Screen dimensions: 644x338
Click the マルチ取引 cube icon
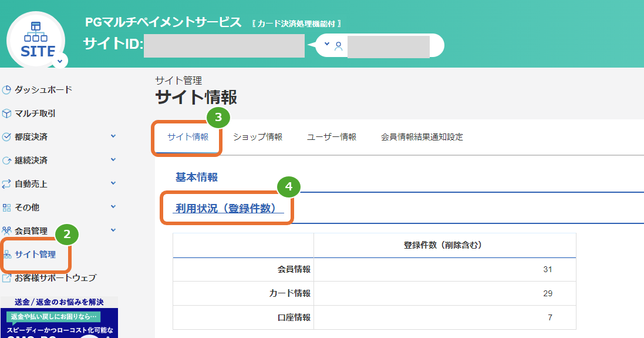pos(6,113)
